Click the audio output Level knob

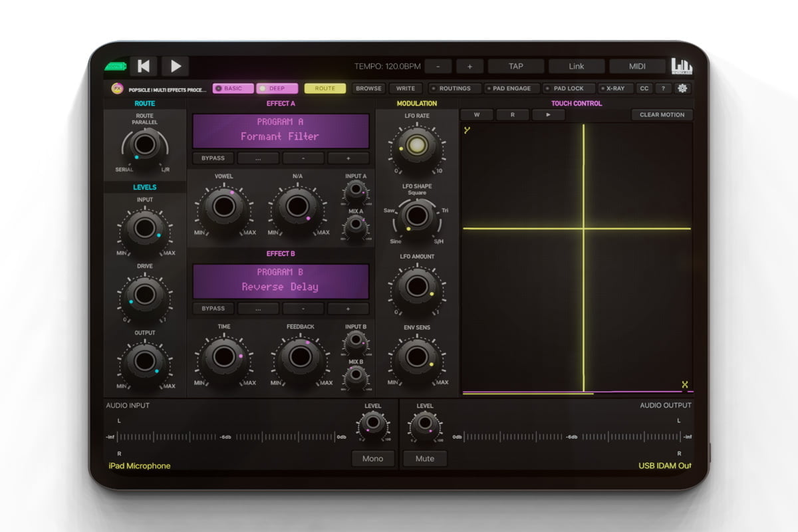pos(424,422)
